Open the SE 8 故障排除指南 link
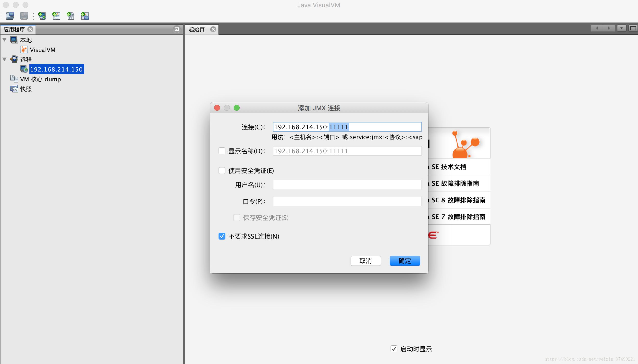 point(458,200)
